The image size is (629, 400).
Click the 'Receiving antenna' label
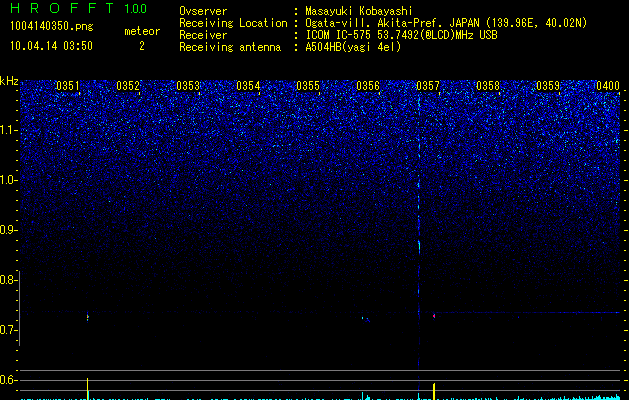pyautogui.click(x=230, y=47)
